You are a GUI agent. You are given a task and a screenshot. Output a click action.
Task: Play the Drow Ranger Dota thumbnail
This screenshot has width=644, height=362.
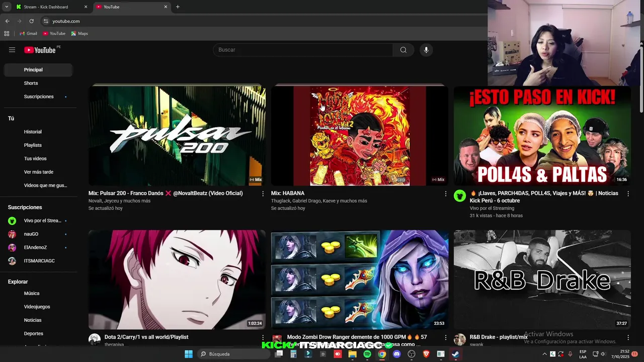coord(360,280)
